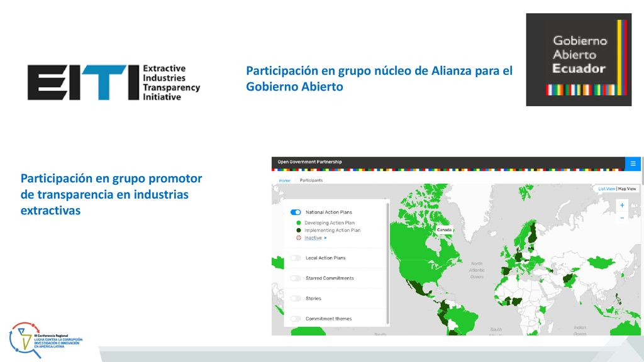Viewport: 644px width, 362px height.
Task: Click the Implementing Action Plan text
Action: point(332,230)
